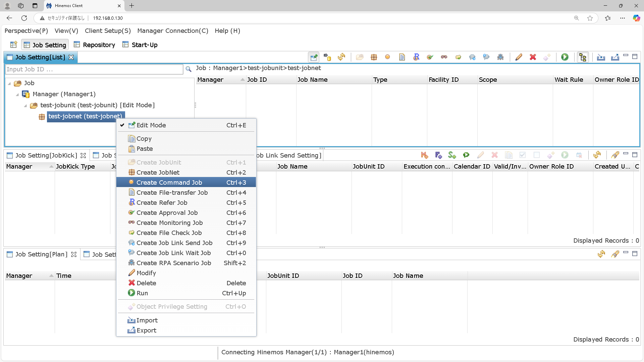The image size is (644, 362).
Task: Uncheck Edit Mode in the context menu
Action: tap(151, 125)
